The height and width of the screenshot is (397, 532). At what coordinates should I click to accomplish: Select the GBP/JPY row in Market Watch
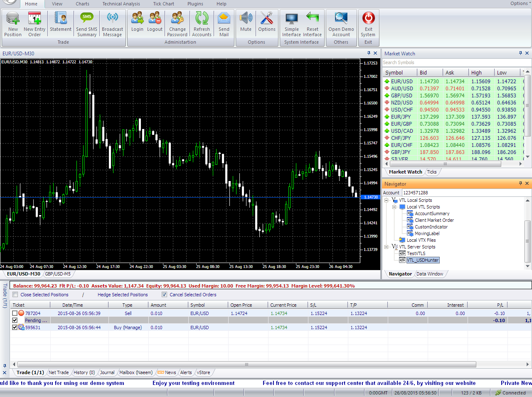453,152
